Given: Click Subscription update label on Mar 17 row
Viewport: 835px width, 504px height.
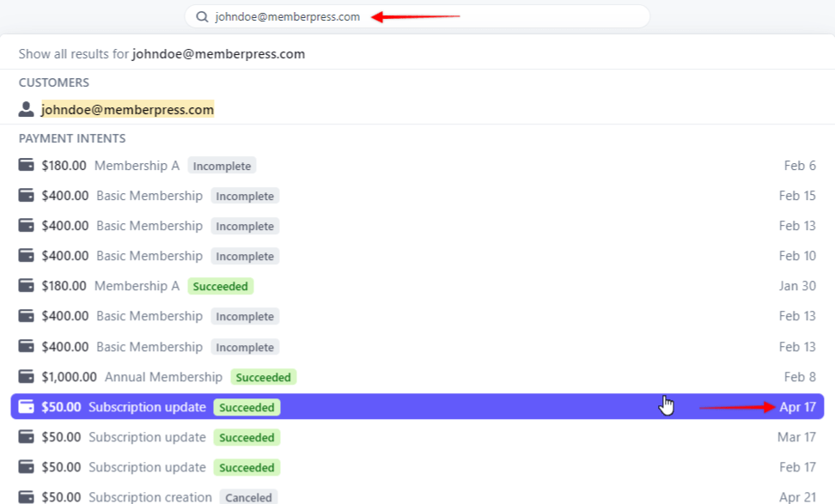Looking at the screenshot, I should tap(148, 438).
